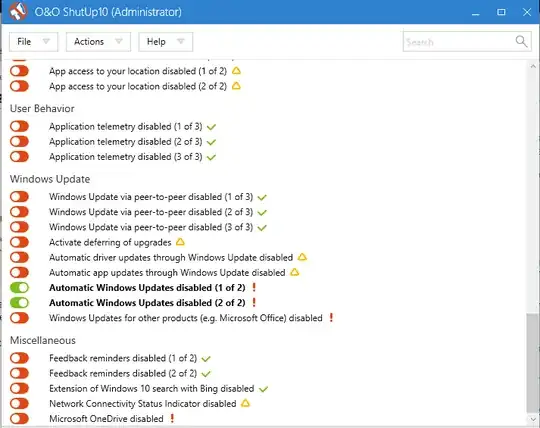540x428 pixels.
Task: Toggle Bing search extension disabled switch
Action: [x=19, y=388]
